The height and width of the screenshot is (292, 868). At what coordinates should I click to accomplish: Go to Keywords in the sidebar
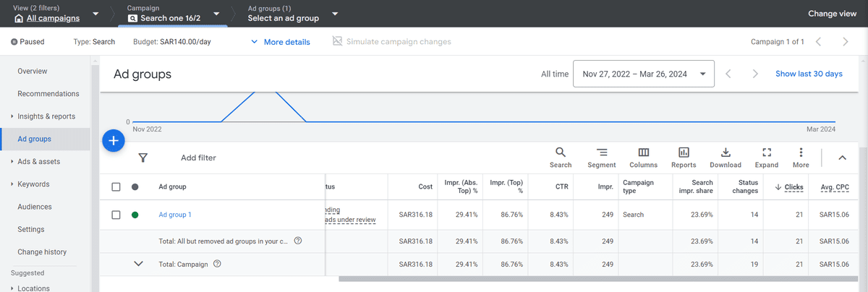(33, 184)
